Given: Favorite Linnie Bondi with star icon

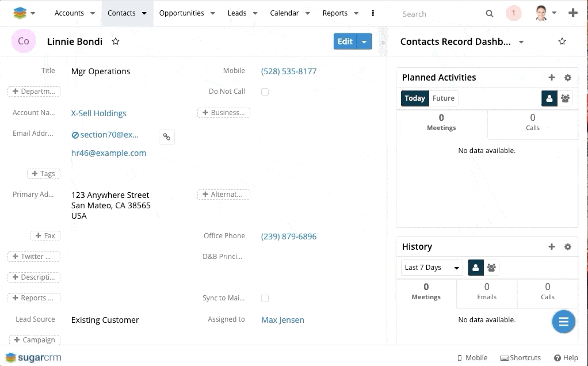Looking at the screenshot, I should (x=116, y=41).
